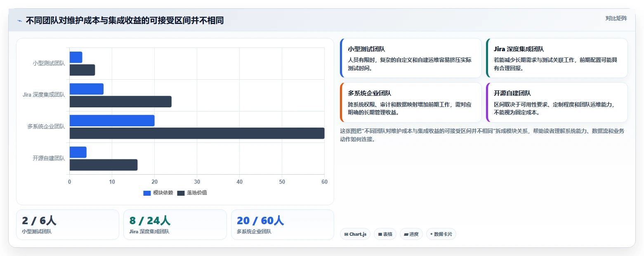644x256 pixels.
Task: Click the lightning icon beside the title
Action: (19, 21)
